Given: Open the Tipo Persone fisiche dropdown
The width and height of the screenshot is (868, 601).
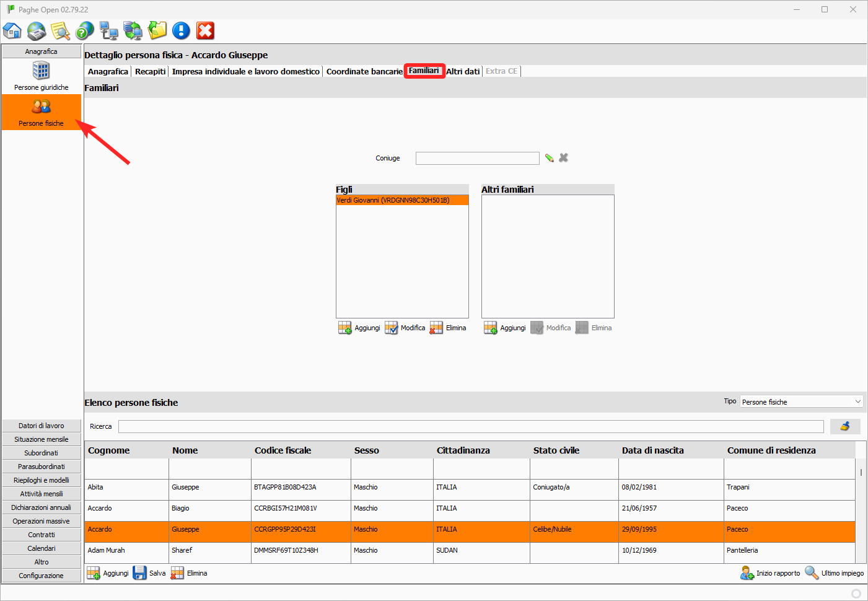Looking at the screenshot, I should pos(801,401).
